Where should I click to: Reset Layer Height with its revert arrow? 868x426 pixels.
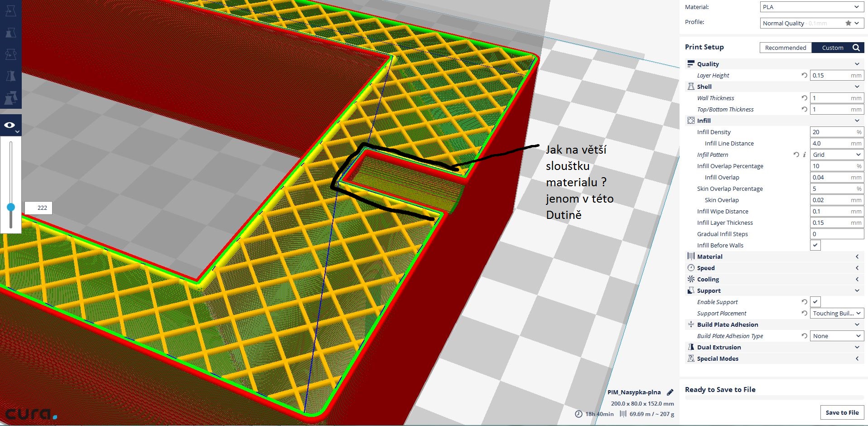point(804,75)
